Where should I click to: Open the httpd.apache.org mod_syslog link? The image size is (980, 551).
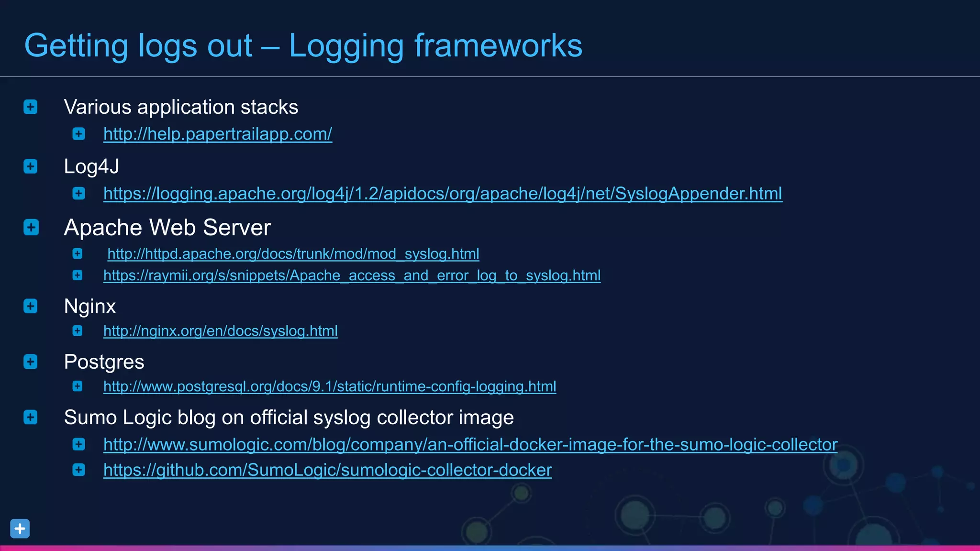coord(293,254)
